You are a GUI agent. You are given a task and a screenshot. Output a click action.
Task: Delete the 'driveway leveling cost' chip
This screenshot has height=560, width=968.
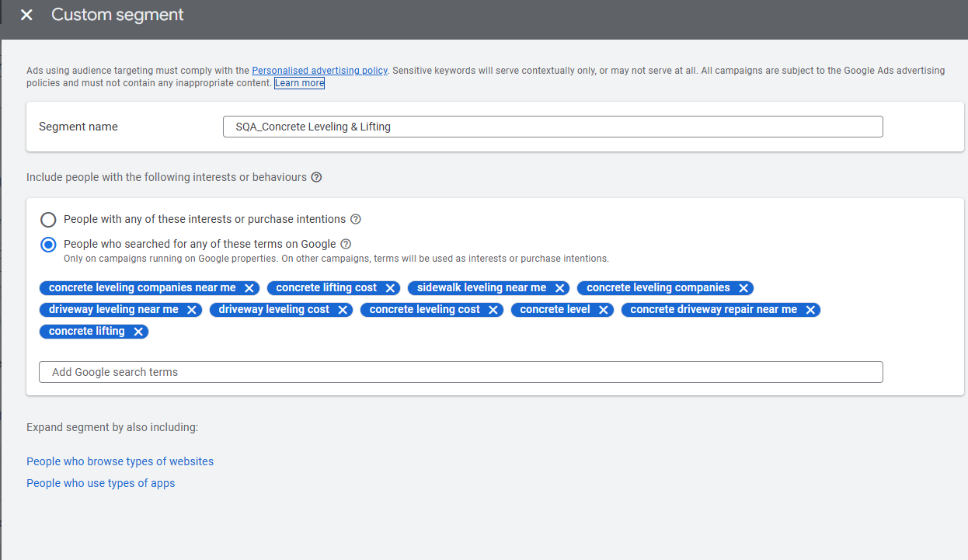pyautogui.click(x=343, y=310)
